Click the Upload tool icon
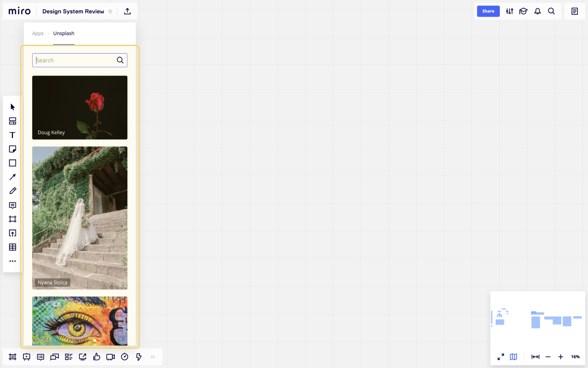Viewport: 588px width, 368px height. 12,233
